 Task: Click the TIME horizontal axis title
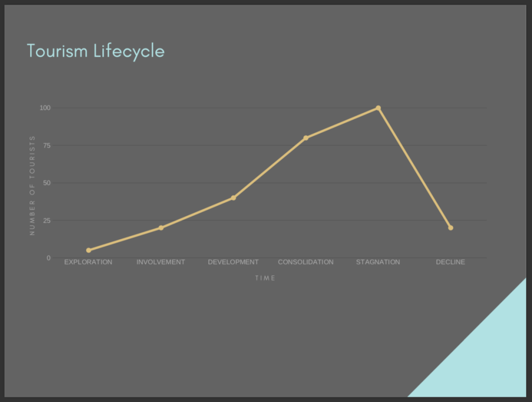click(x=265, y=278)
